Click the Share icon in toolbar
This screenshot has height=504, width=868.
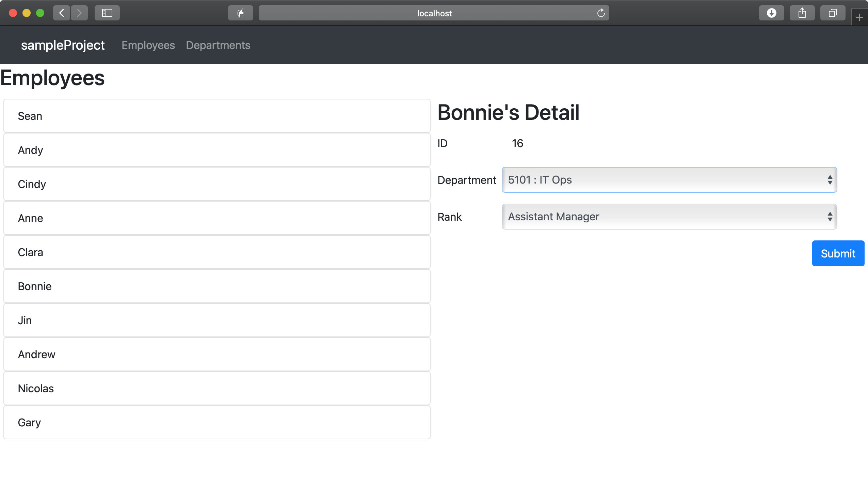pos(802,13)
